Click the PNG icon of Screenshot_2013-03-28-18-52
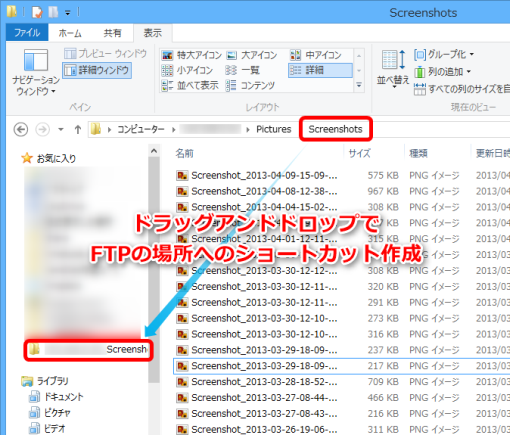Viewport: 510px width, 435px height. point(182,382)
